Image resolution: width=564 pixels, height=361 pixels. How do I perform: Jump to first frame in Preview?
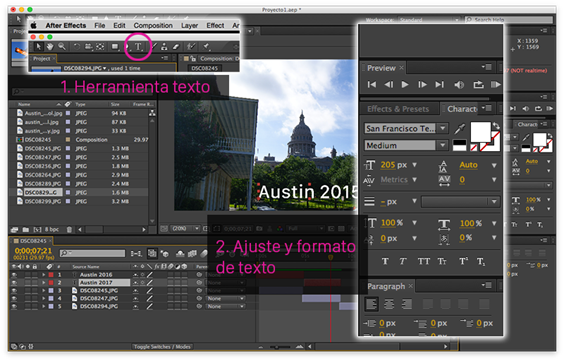click(372, 84)
